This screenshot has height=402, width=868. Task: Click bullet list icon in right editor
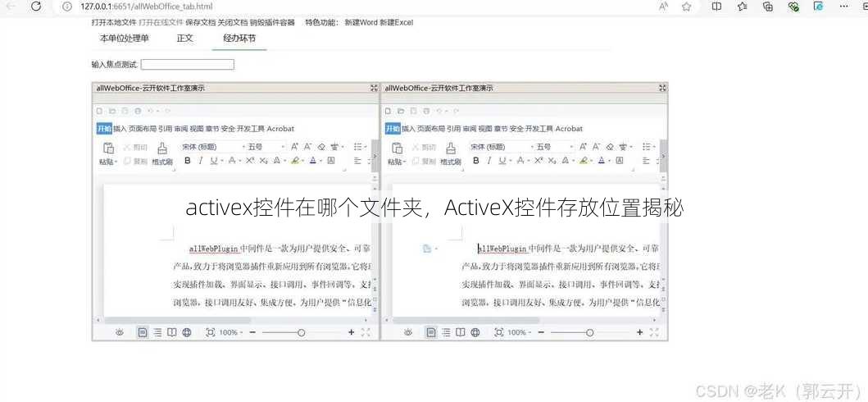pos(646,147)
